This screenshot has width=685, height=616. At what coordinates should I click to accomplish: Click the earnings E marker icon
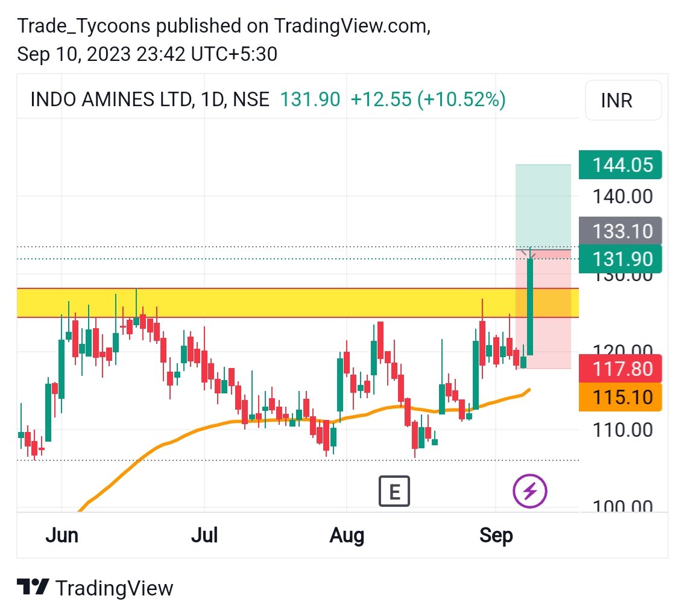(x=394, y=491)
